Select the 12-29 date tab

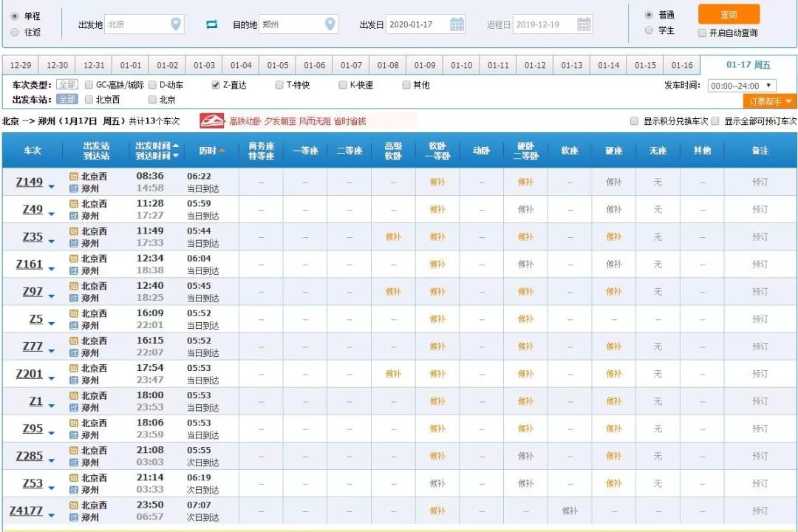pos(21,64)
